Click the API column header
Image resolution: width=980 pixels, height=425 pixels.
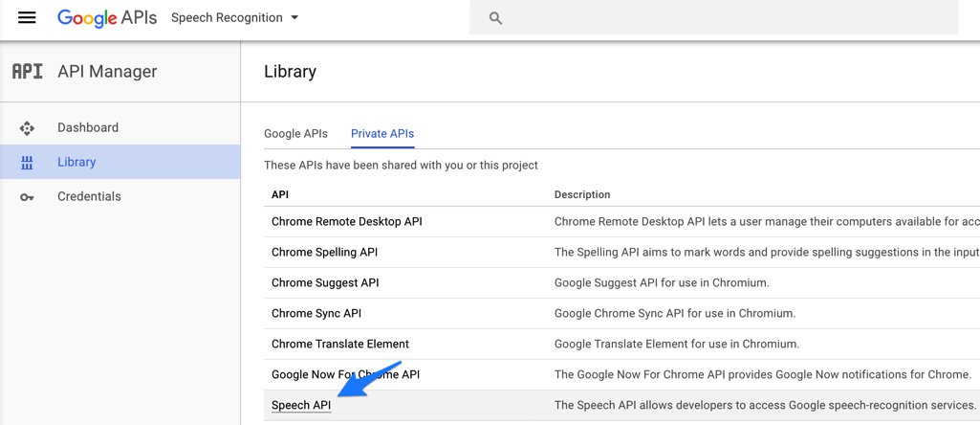click(x=280, y=194)
